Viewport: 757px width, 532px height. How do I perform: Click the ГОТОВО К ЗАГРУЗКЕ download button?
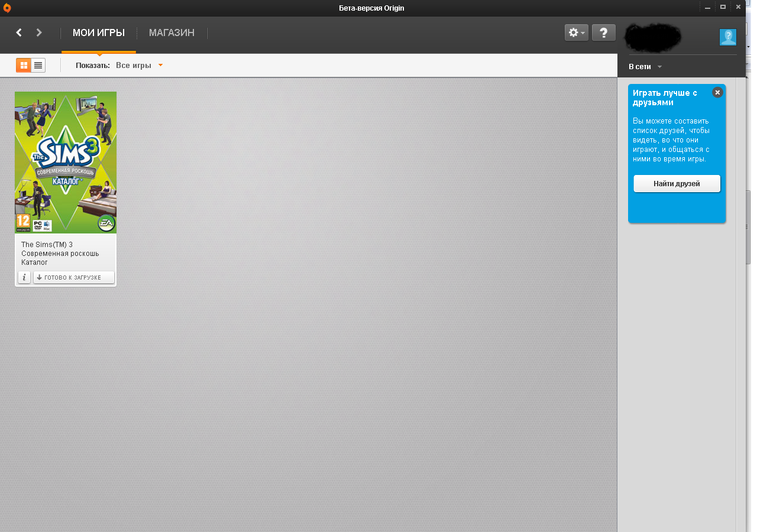point(74,277)
